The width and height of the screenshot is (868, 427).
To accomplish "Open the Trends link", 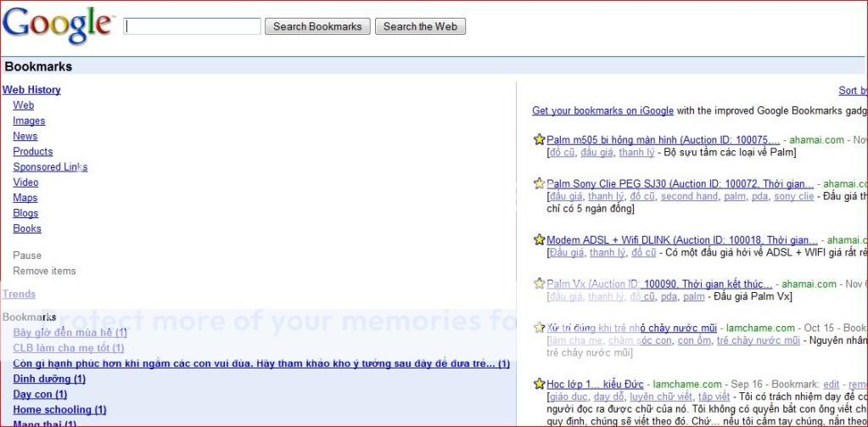I will (x=19, y=295).
